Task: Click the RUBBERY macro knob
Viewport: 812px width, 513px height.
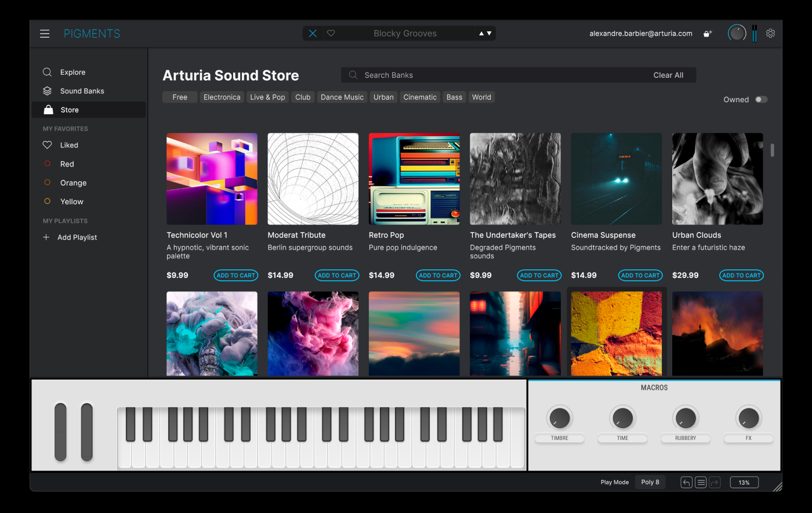Action: pyautogui.click(x=686, y=418)
